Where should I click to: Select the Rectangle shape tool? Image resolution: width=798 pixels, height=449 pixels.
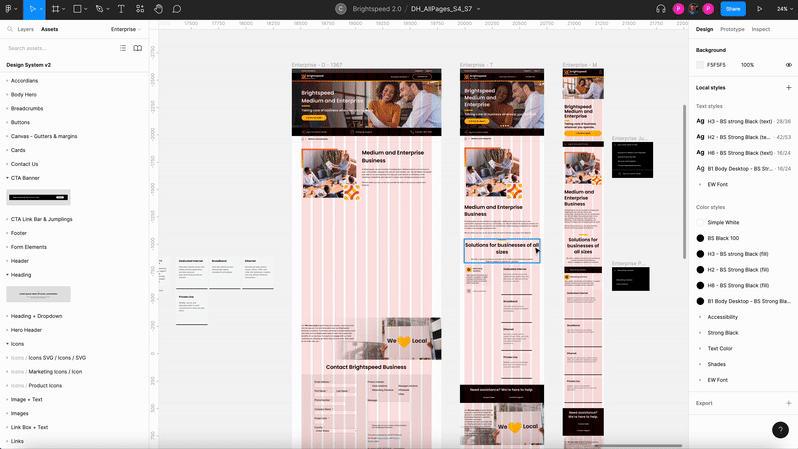pyautogui.click(x=77, y=9)
